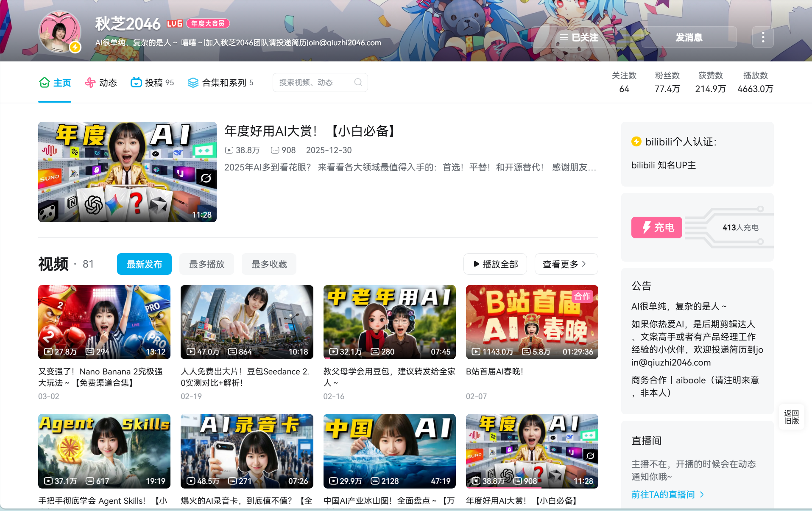Focus the 搜索视频、动态 search field
The height and width of the screenshot is (511, 812).
[x=320, y=82]
